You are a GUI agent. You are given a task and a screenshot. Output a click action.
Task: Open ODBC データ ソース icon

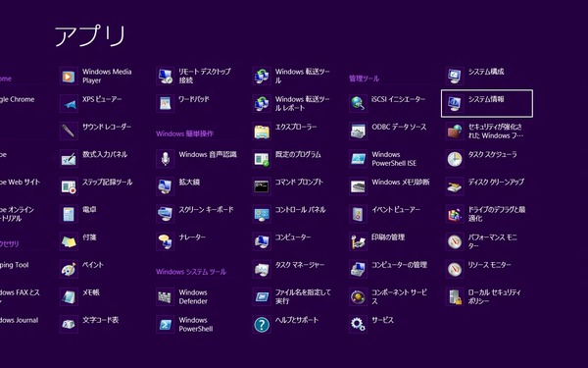[x=358, y=131]
